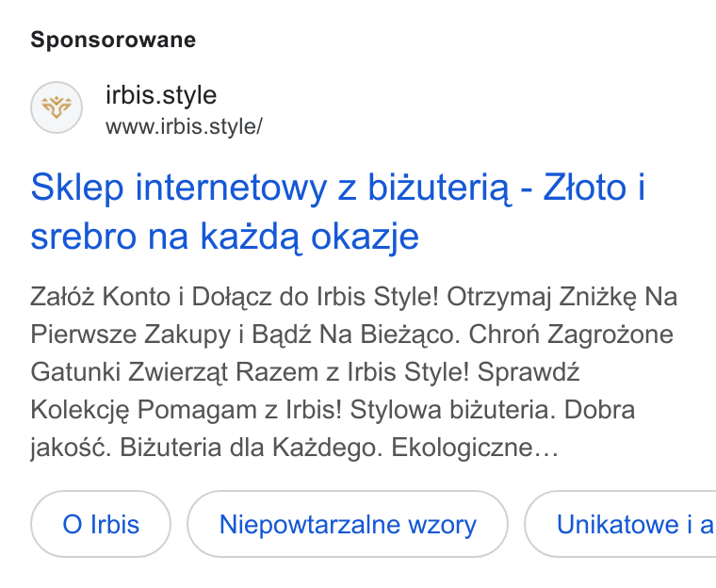Click the golden irbis.style favicon logo
716x588 pixels.
pos(57,107)
